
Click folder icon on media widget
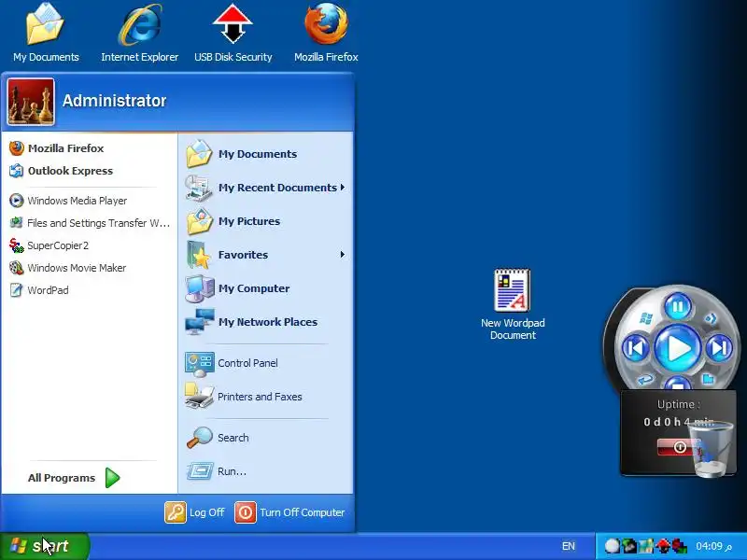point(709,379)
